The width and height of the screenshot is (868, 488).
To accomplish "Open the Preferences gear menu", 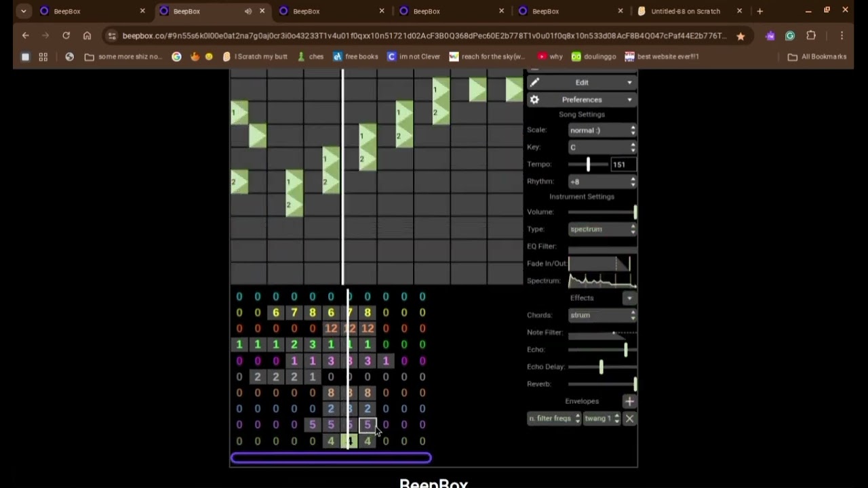I will point(582,100).
